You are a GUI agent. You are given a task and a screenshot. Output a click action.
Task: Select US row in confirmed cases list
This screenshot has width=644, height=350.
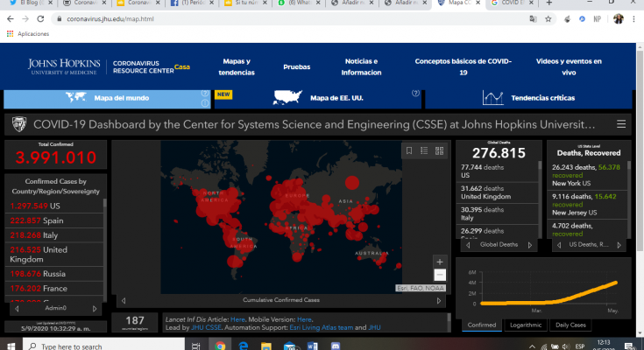tap(53, 206)
